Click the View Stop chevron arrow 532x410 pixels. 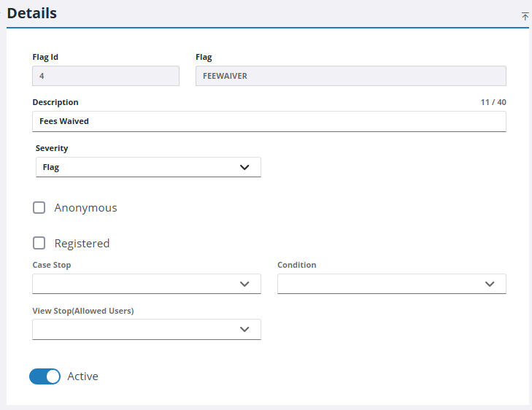(244, 329)
